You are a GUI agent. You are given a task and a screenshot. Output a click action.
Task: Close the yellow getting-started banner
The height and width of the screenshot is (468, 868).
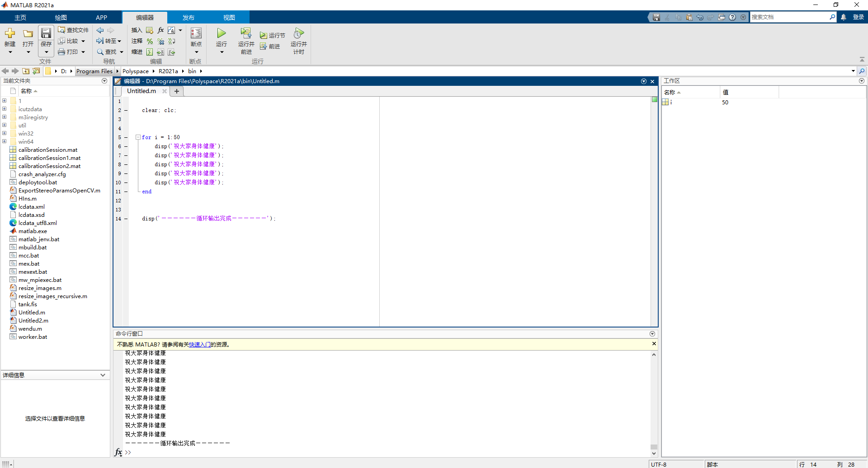pos(654,344)
